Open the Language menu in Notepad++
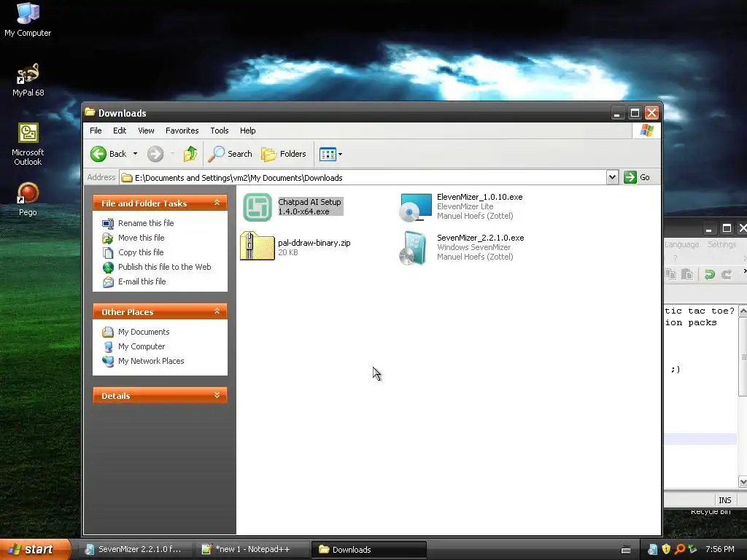Screen dimensions: 747x560 pos(682,244)
